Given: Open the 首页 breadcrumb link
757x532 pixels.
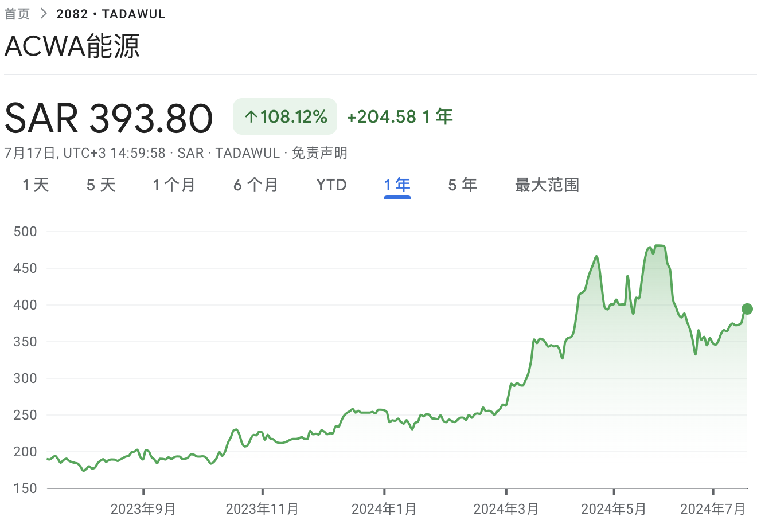Looking at the screenshot, I should (17, 14).
